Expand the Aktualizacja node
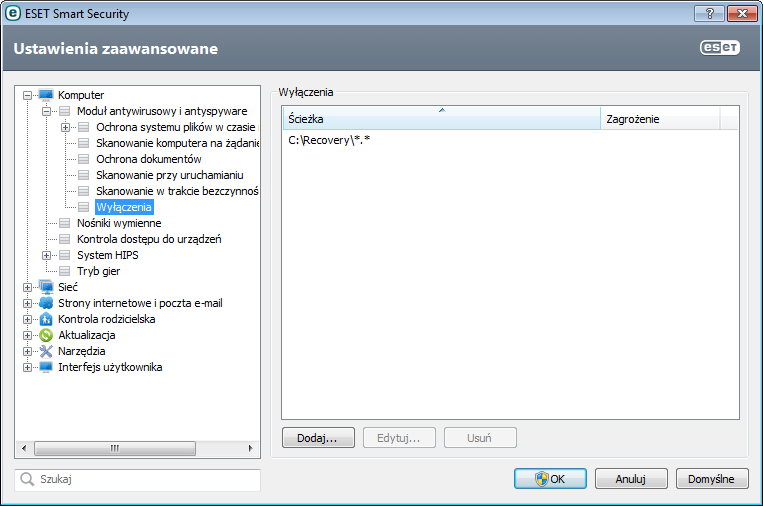The width and height of the screenshot is (763, 506). [27, 336]
